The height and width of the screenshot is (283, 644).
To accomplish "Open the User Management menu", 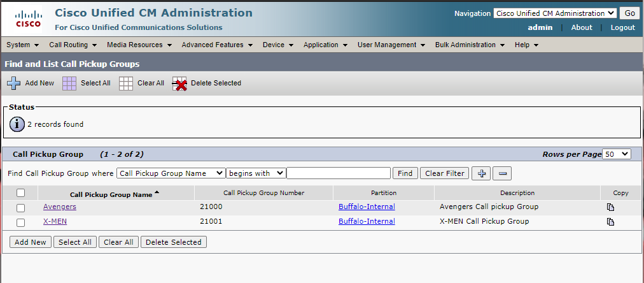I will (x=391, y=45).
